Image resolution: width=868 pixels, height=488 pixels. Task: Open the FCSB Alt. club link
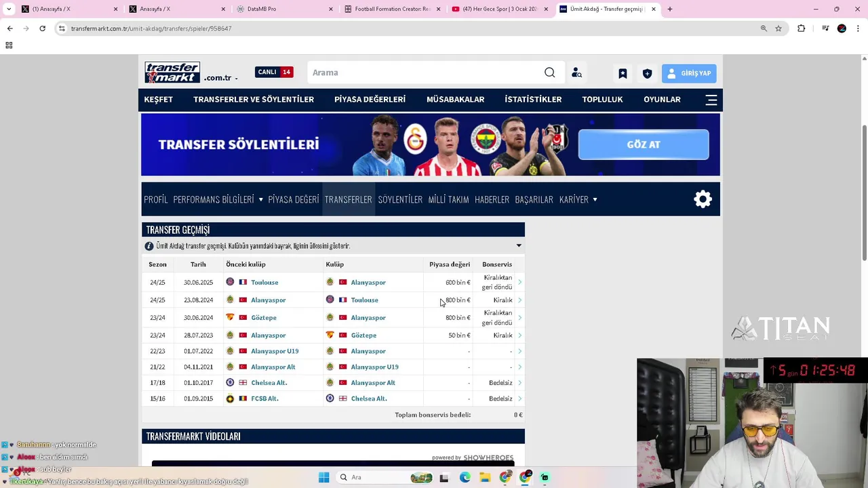pos(264,399)
